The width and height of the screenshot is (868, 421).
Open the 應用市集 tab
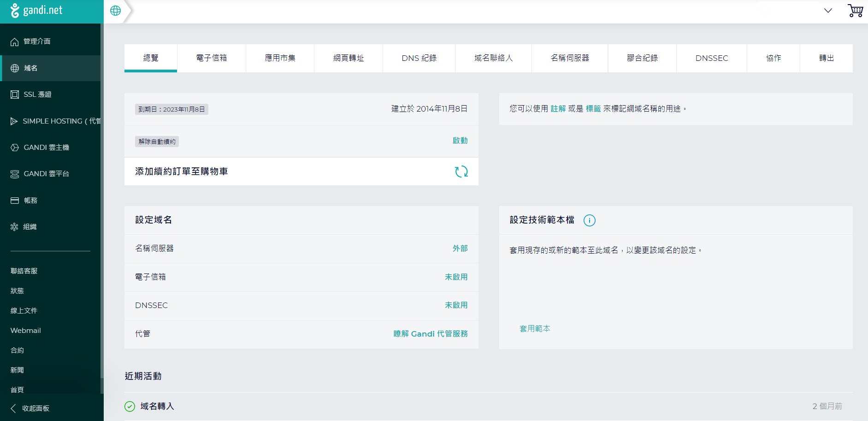click(x=280, y=58)
